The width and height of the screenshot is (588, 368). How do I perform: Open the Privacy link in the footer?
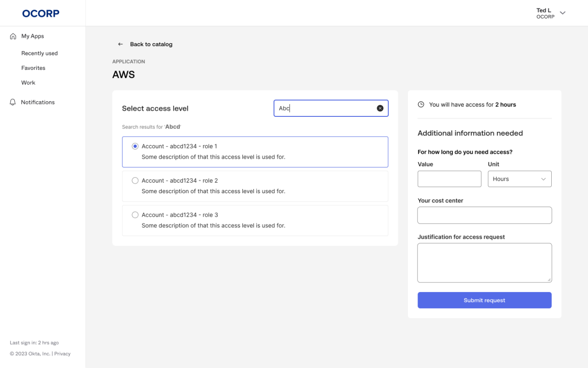point(62,353)
